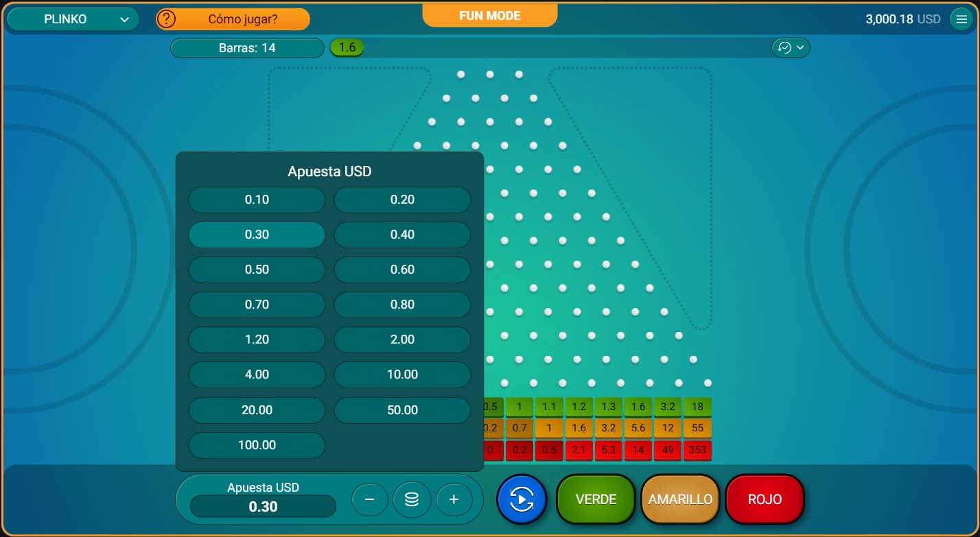Viewport: 980px width, 537px height.
Task: Click the yellow 5.6 multiplier cell
Action: 638,428
